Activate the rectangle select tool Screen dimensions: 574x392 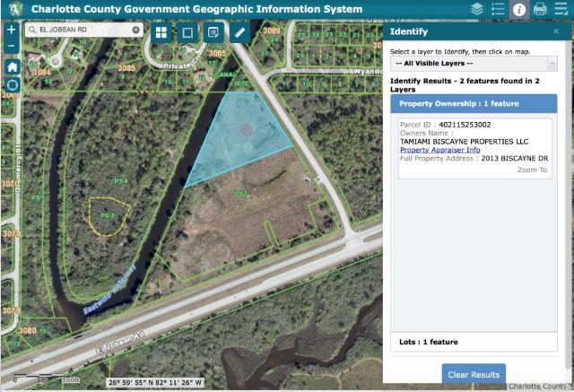[187, 32]
